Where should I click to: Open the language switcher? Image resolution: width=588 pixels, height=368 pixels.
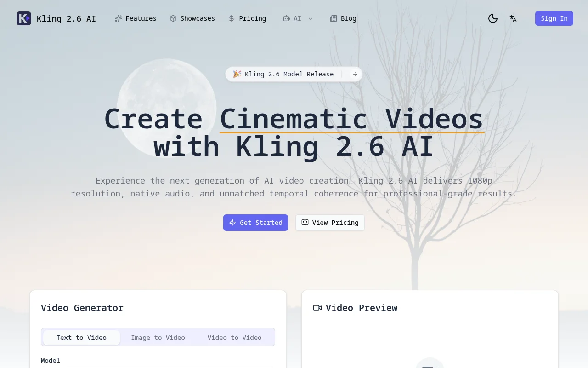coord(513,18)
